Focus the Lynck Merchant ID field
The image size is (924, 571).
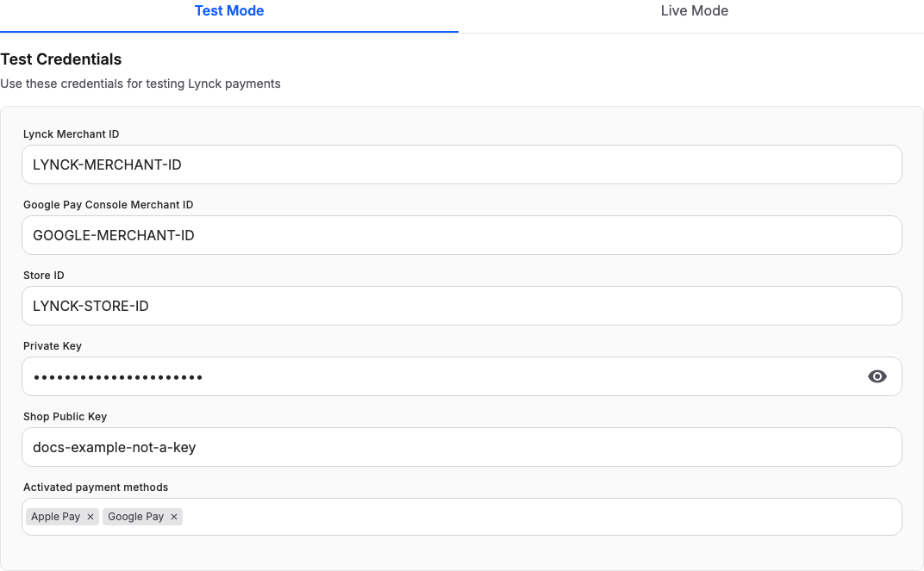coord(461,164)
